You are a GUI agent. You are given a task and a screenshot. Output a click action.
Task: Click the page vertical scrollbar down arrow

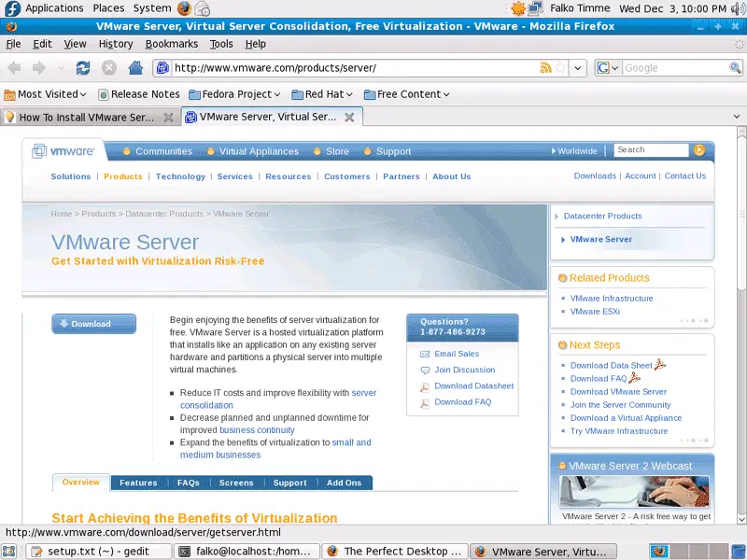[x=741, y=519]
